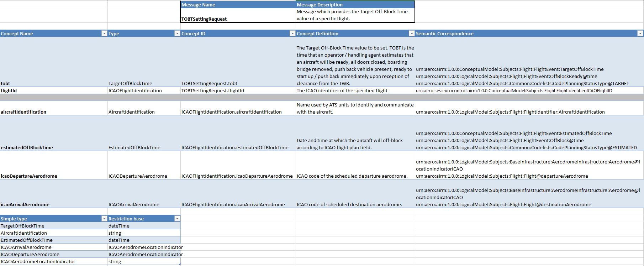Open the Concept Name filter dropdown

[x=104, y=33]
